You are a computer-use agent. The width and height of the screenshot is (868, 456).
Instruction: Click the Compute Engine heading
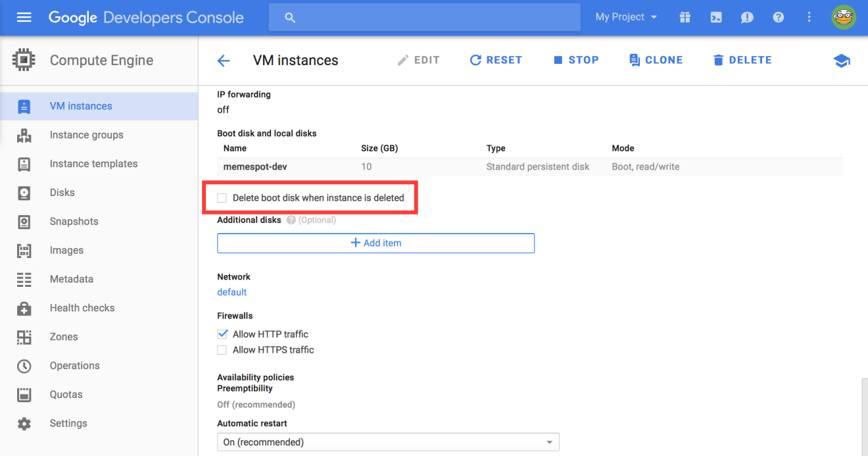pos(101,61)
